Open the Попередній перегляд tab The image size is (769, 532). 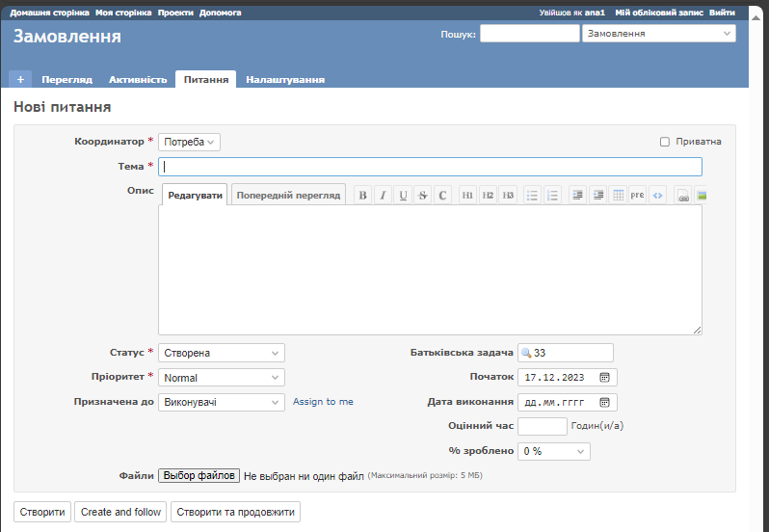coord(288,195)
